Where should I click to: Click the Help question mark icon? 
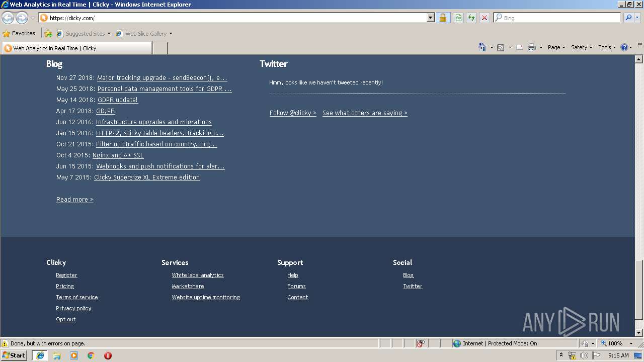click(x=624, y=47)
